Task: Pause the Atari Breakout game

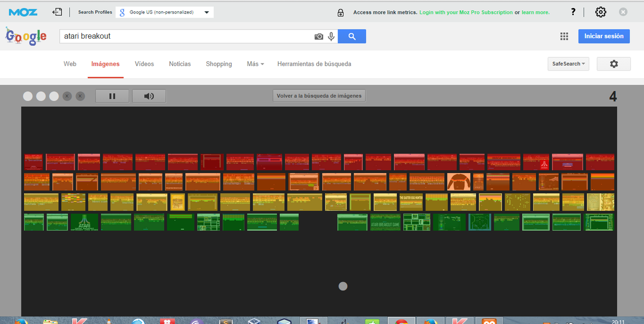Action: point(112,96)
